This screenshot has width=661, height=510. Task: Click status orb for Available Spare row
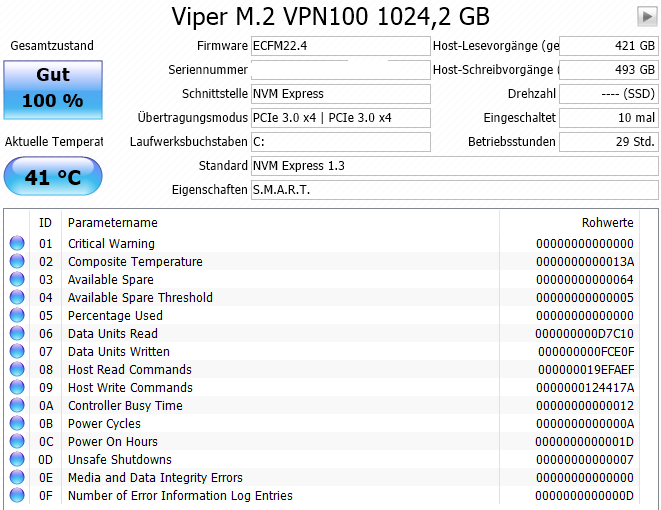tap(17, 279)
